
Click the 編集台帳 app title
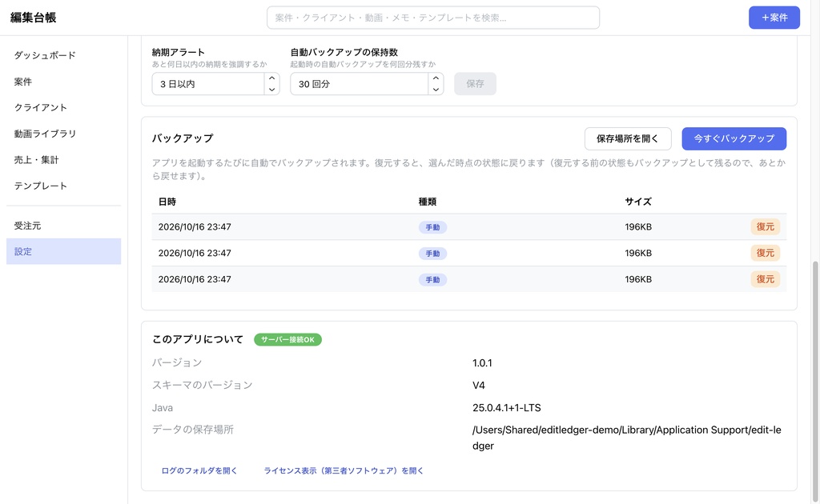[x=33, y=18]
